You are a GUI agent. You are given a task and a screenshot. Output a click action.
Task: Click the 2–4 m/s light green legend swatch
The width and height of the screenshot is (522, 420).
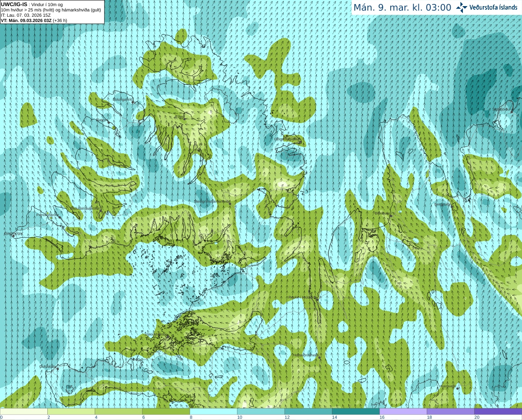[x=71, y=411]
